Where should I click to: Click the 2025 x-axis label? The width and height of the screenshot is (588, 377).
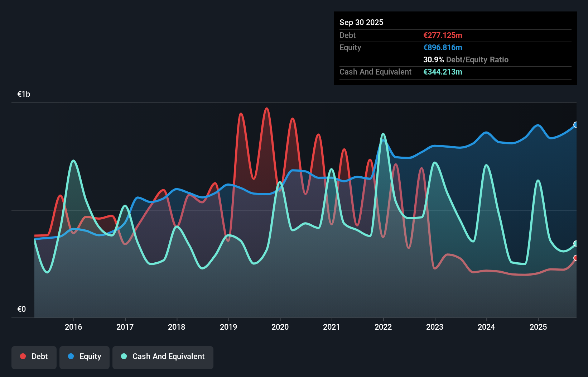coord(538,327)
